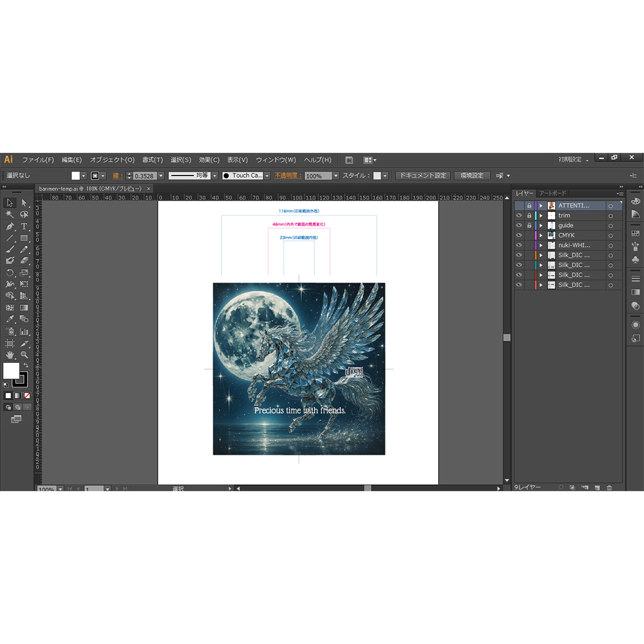Activate the Hand tool
This screenshot has height=644, width=644.
[x=10, y=355]
